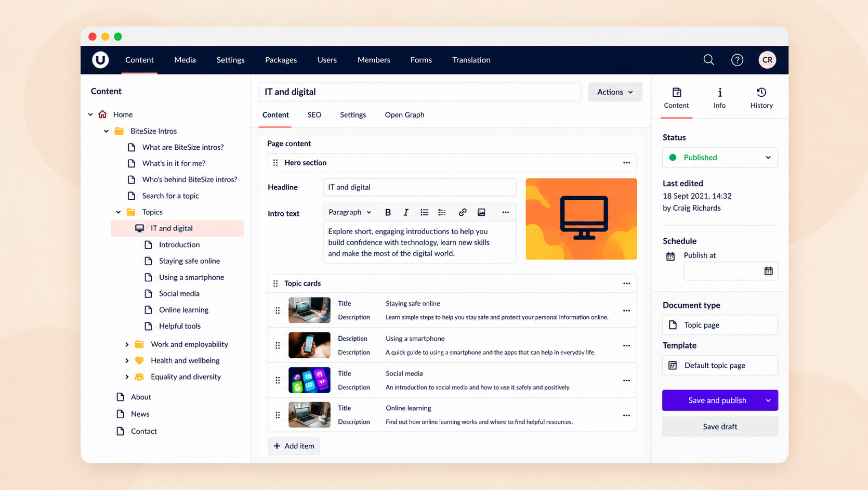The image size is (868, 490).
Task: Open the CR user avatar
Action: tap(767, 60)
